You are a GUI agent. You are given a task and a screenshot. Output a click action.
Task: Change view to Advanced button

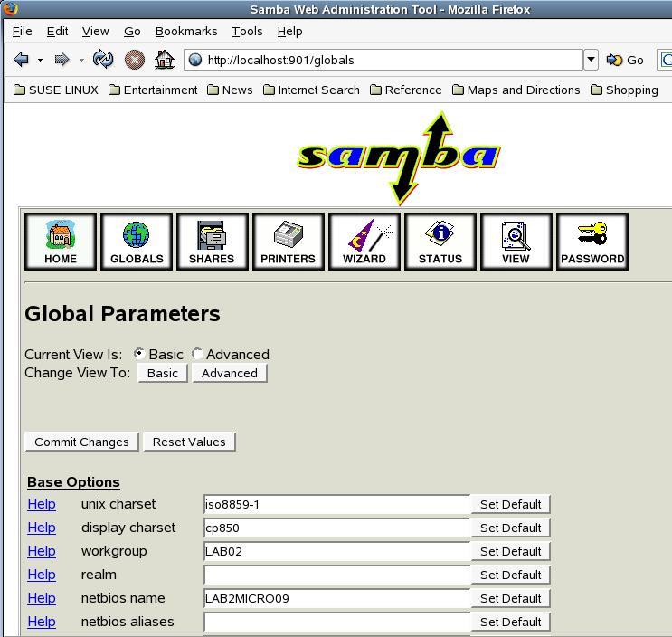[230, 373]
